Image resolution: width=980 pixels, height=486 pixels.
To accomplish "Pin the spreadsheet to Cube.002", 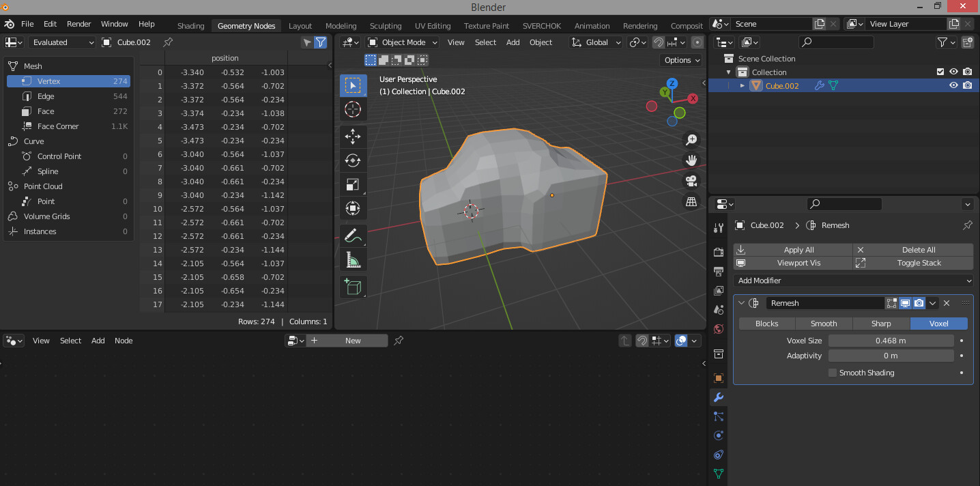I will tap(168, 42).
